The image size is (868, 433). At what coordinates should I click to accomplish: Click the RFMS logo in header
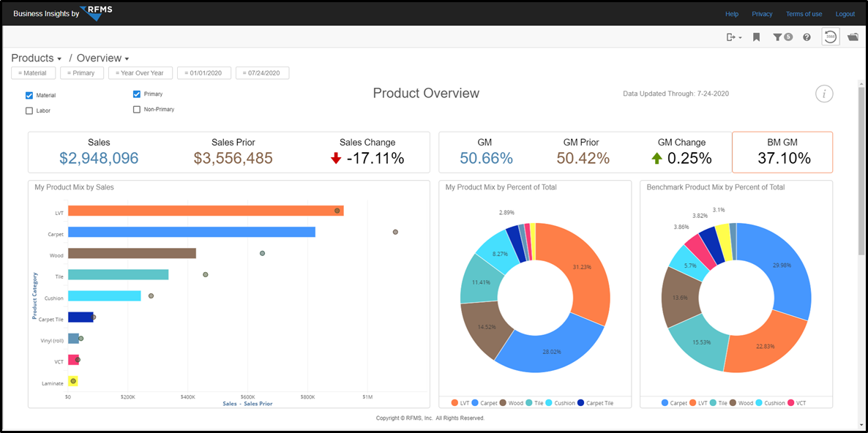coord(95,12)
